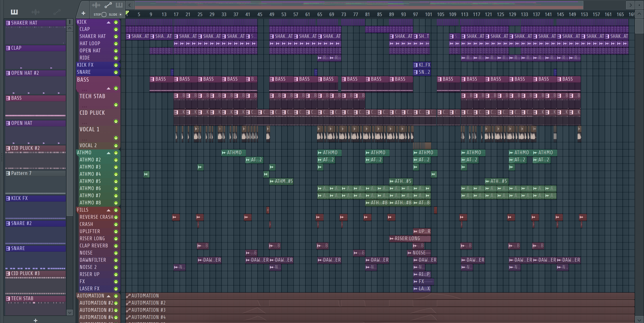Select CID PLUCK #2 pattern in picker

point(36,148)
